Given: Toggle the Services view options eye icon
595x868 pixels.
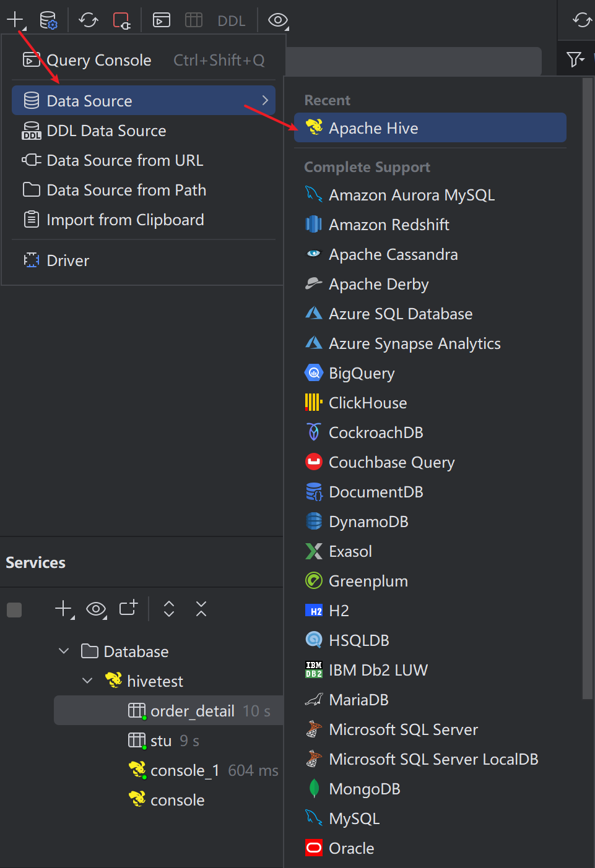Looking at the screenshot, I should [96, 609].
